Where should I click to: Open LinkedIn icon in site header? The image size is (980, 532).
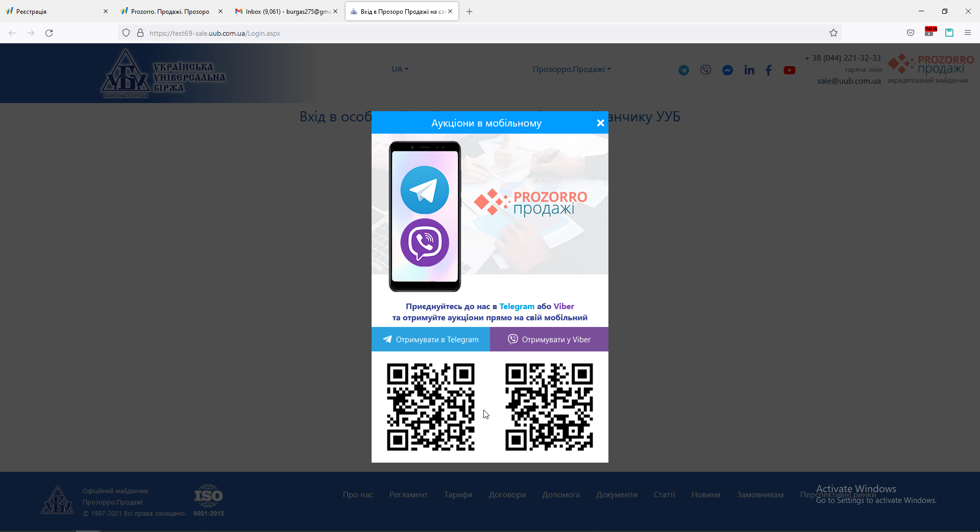749,70
